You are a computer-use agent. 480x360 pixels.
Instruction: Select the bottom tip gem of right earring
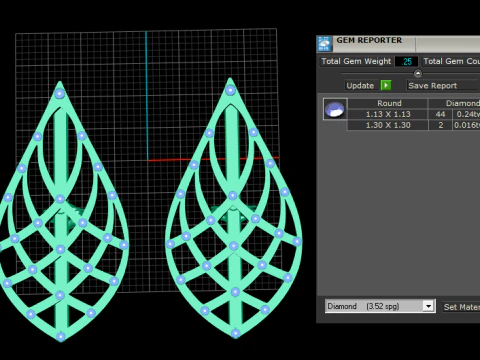point(235,333)
